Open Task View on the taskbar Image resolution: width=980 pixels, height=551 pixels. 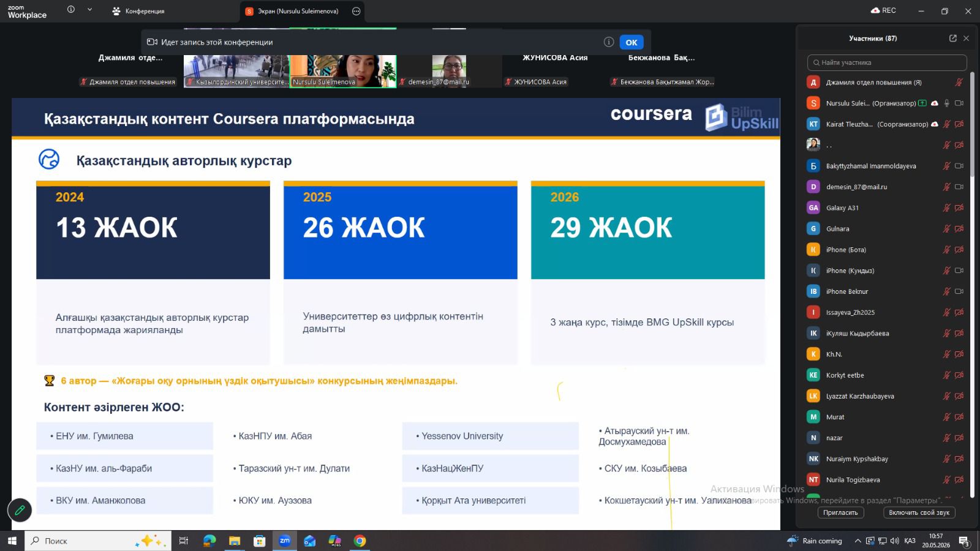click(184, 541)
